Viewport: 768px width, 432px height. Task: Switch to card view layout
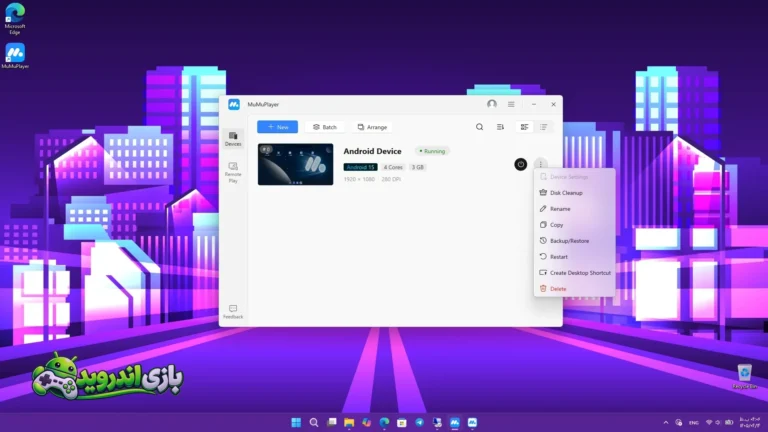pos(525,127)
